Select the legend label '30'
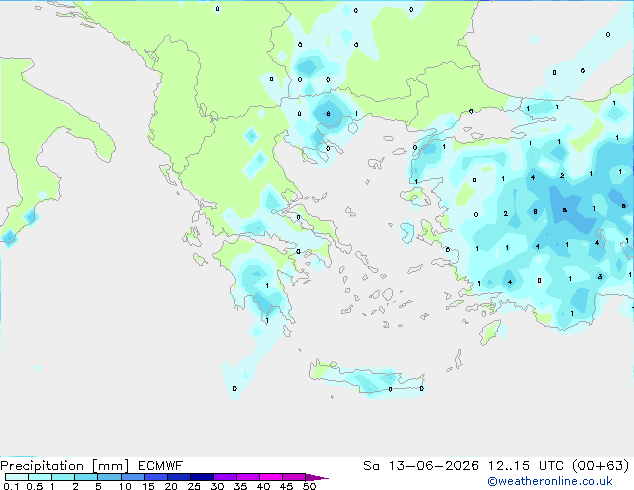634x490 pixels. [x=217, y=486]
